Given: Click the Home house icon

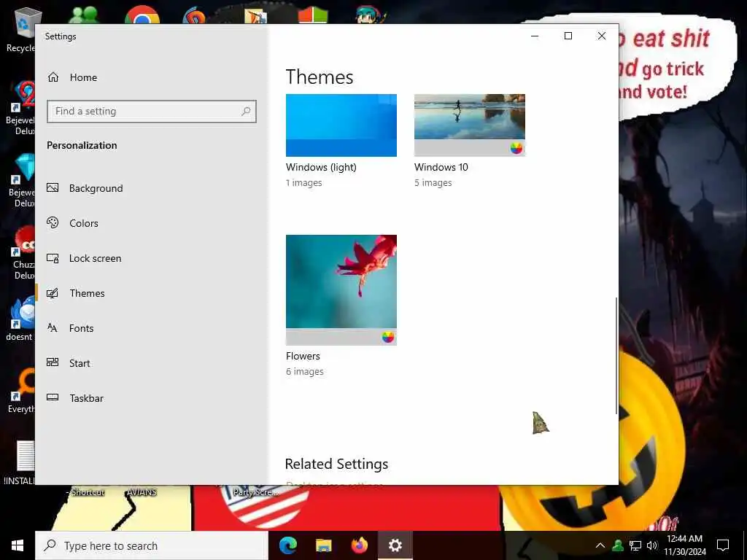Looking at the screenshot, I should [x=53, y=77].
